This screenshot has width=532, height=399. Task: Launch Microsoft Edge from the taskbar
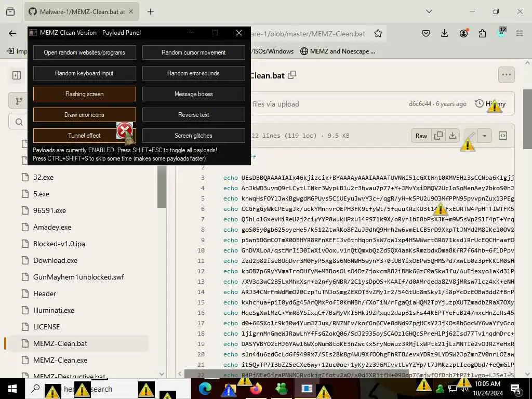click(x=205, y=389)
